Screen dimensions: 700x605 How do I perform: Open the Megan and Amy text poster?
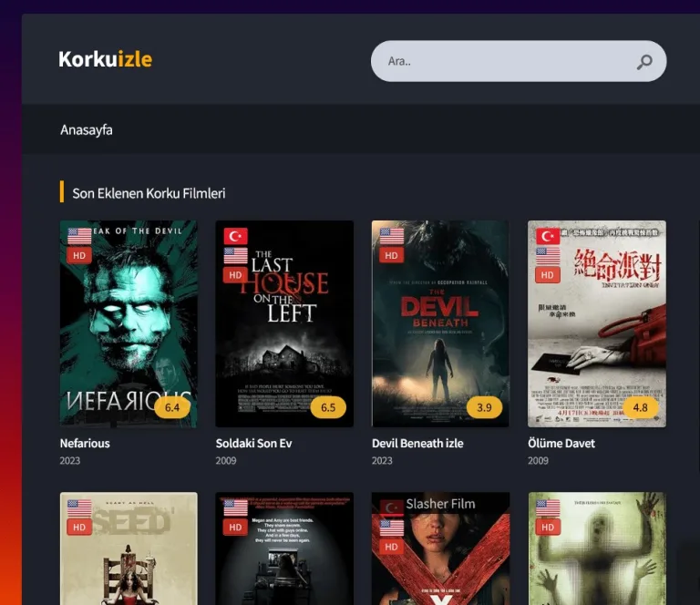tap(284, 549)
